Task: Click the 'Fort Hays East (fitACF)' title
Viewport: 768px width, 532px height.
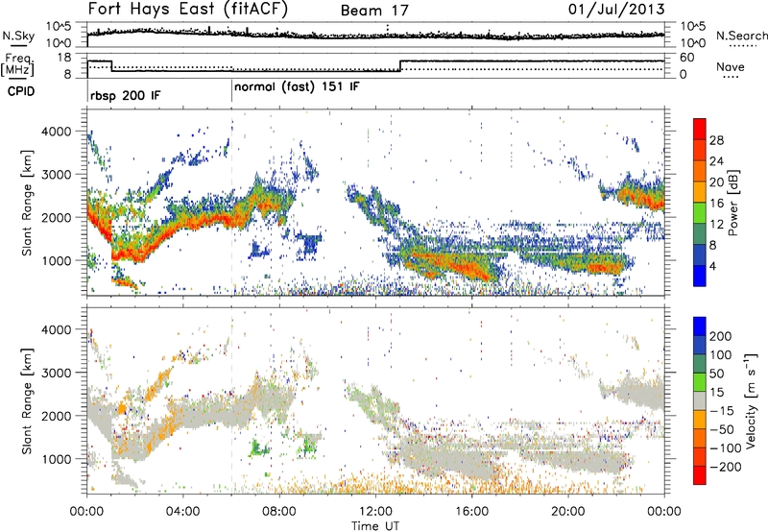Action: coord(188,9)
